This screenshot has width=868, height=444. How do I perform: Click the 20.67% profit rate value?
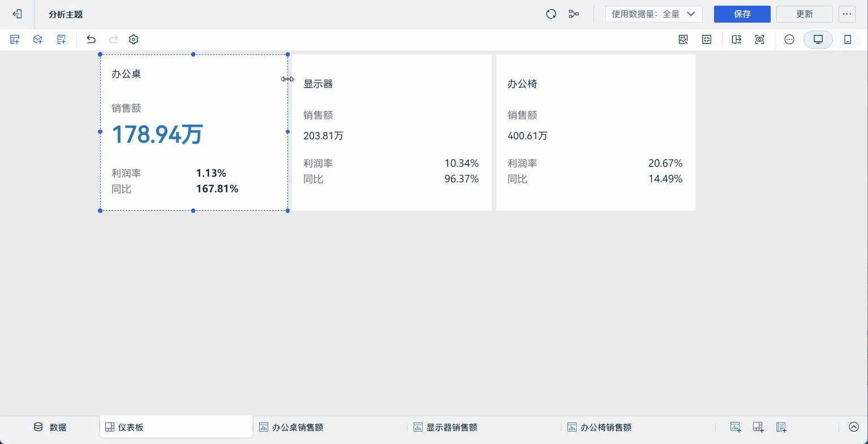point(665,164)
